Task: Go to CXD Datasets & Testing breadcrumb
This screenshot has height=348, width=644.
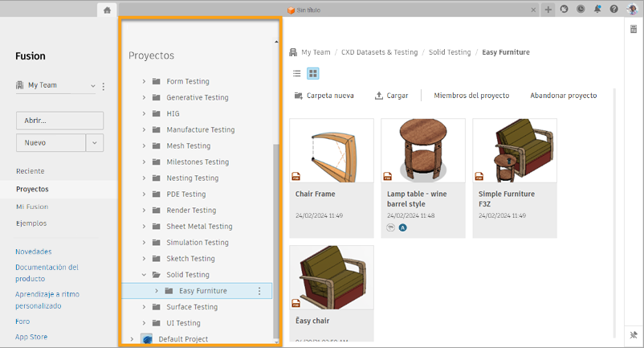Action: click(x=380, y=52)
